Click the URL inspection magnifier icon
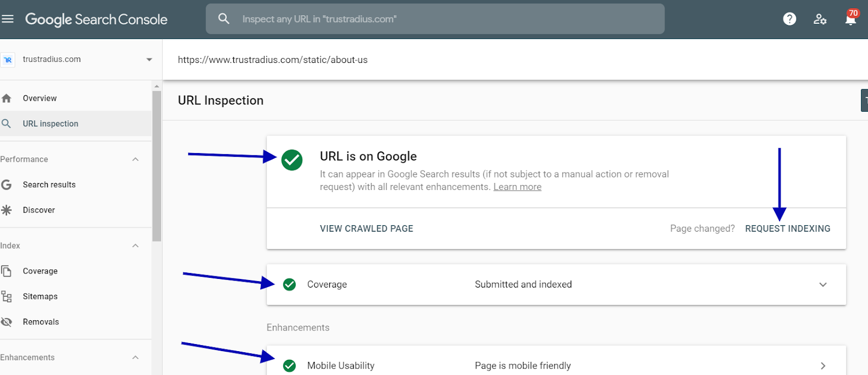The height and width of the screenshot is (375, 868). (7, 124)
